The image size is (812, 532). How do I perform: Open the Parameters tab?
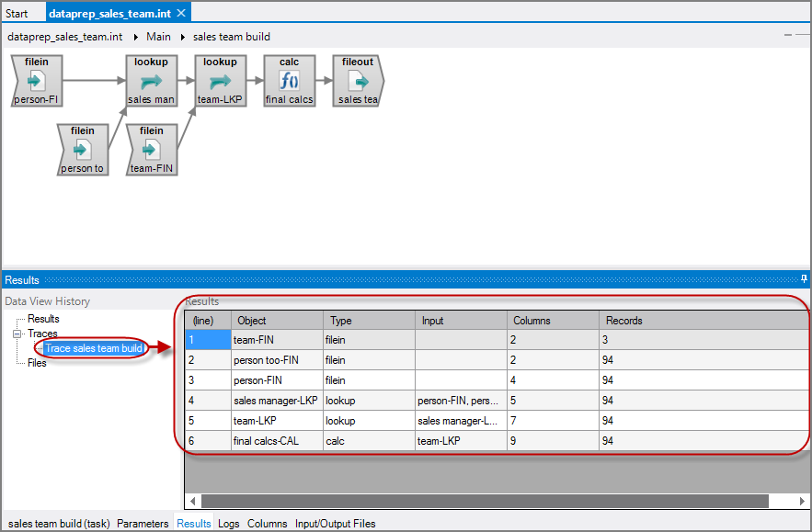[x=143, y=524]
